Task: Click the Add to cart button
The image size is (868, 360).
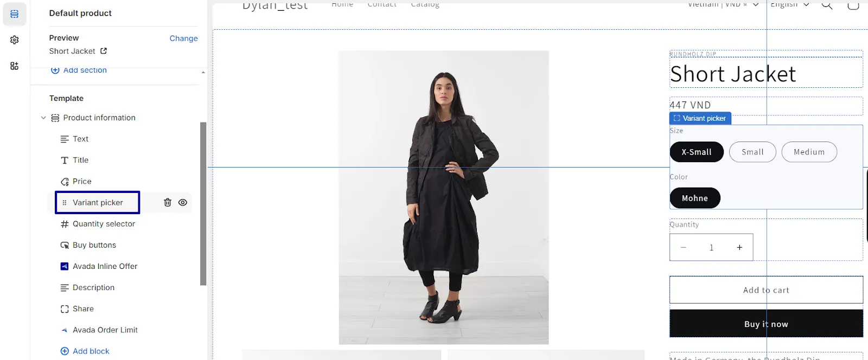Action: pos(766,290)
